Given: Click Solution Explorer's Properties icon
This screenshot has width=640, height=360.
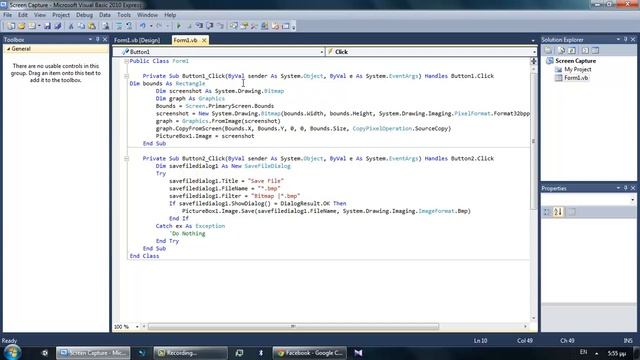Looking at the screenshot, I should pos(549,50).
